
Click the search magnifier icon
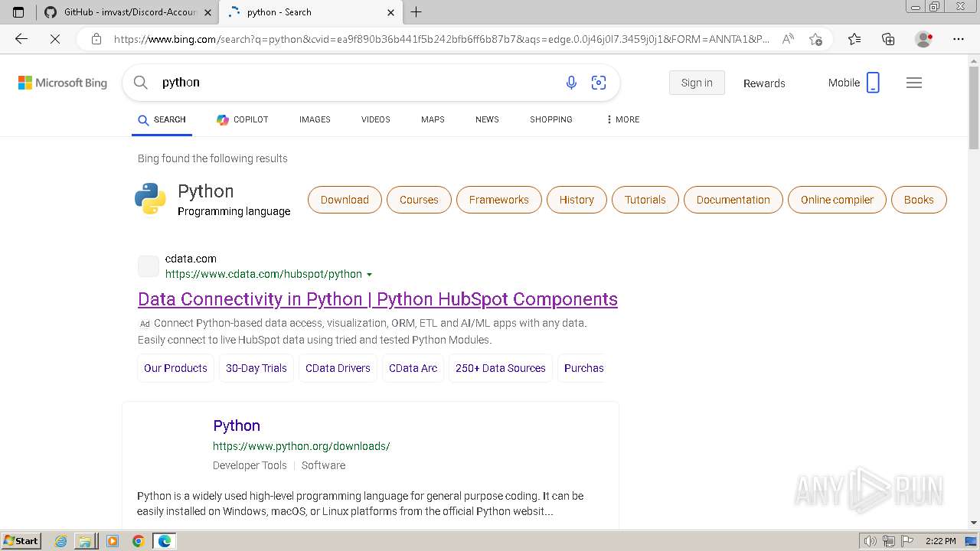coord(140,83)
